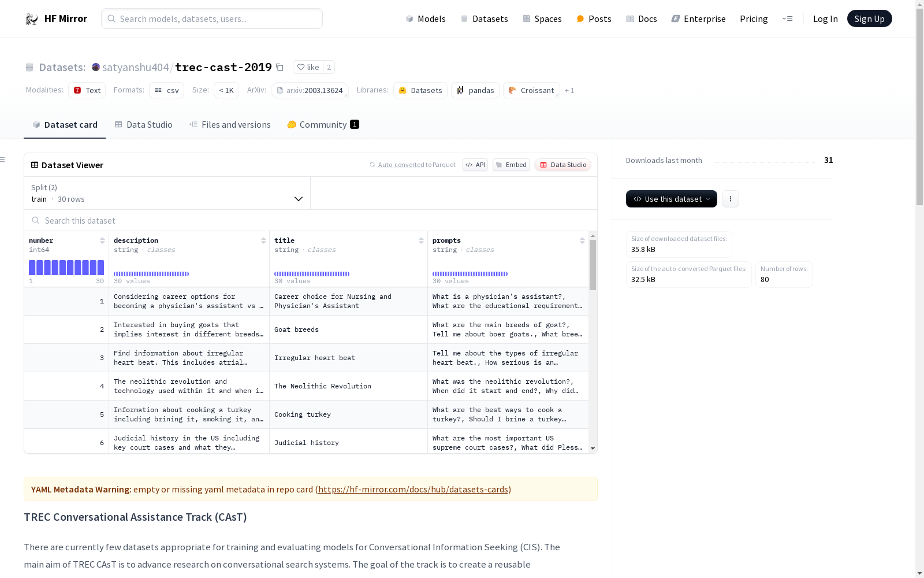
Task: Click the Embed button
Action: [511, 165]
